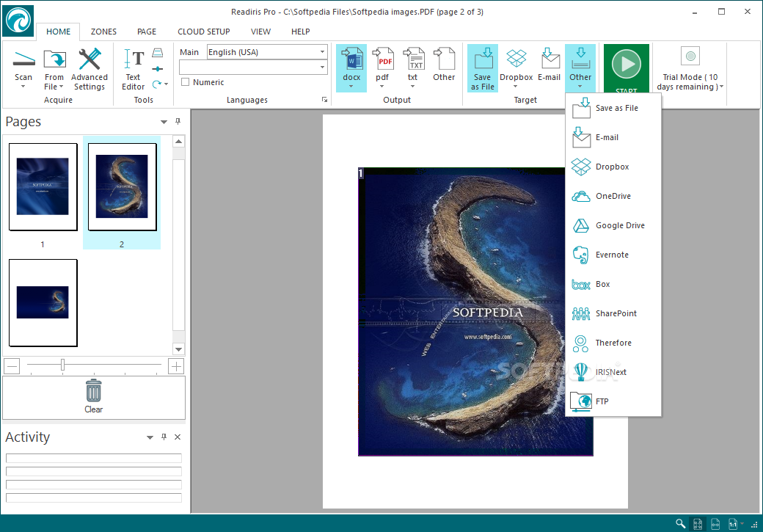This screenshot has width=763, height=532.
Task: Expand the pdf options arrow
Action: (382, 87)
